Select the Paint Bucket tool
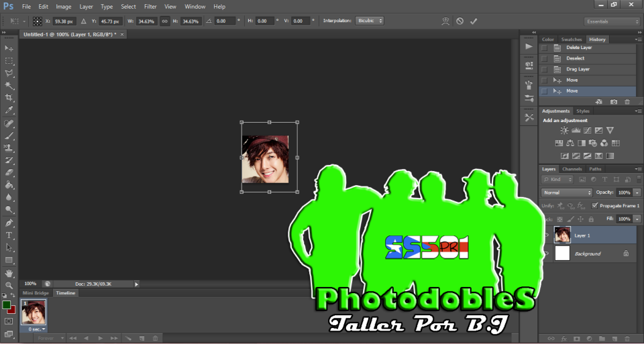This screenshot has height=344, width=644. pyautogui.click(x=9, y=184)
